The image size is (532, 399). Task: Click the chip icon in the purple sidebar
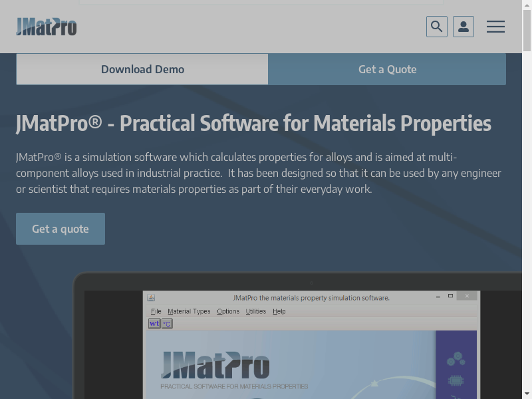[x=456, y=382]
